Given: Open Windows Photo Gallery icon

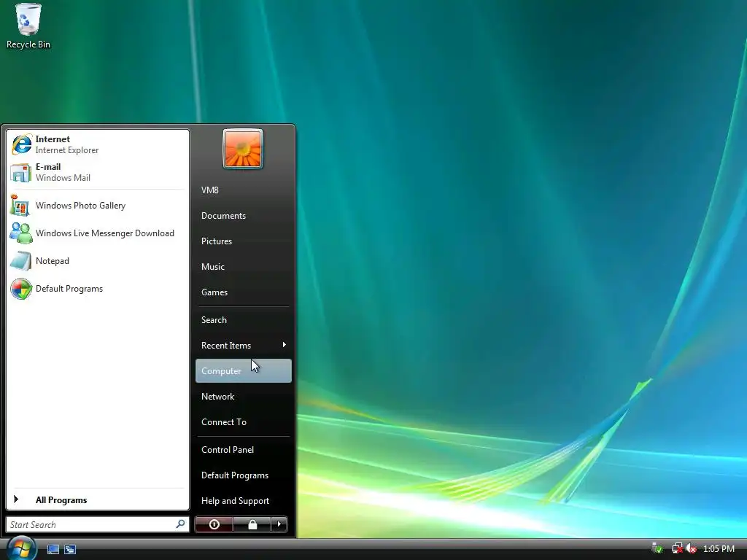Looking at the screenshot, I should pyautogui.click(x=20, y=206).
